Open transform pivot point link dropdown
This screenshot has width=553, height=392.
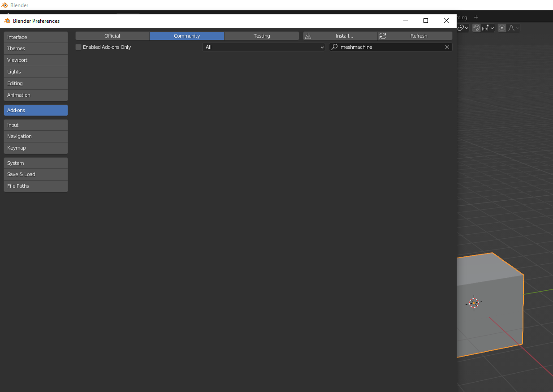[x=463, y=28]
